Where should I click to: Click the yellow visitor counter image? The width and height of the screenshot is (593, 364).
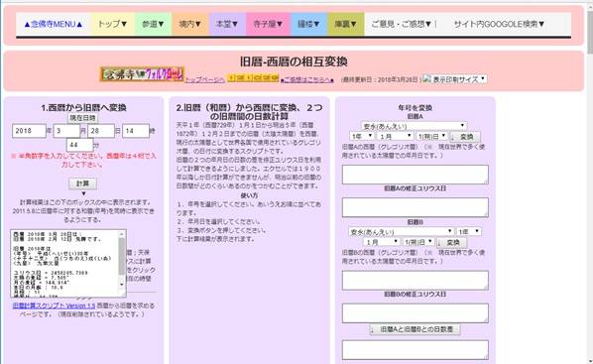tap(253, 78)
